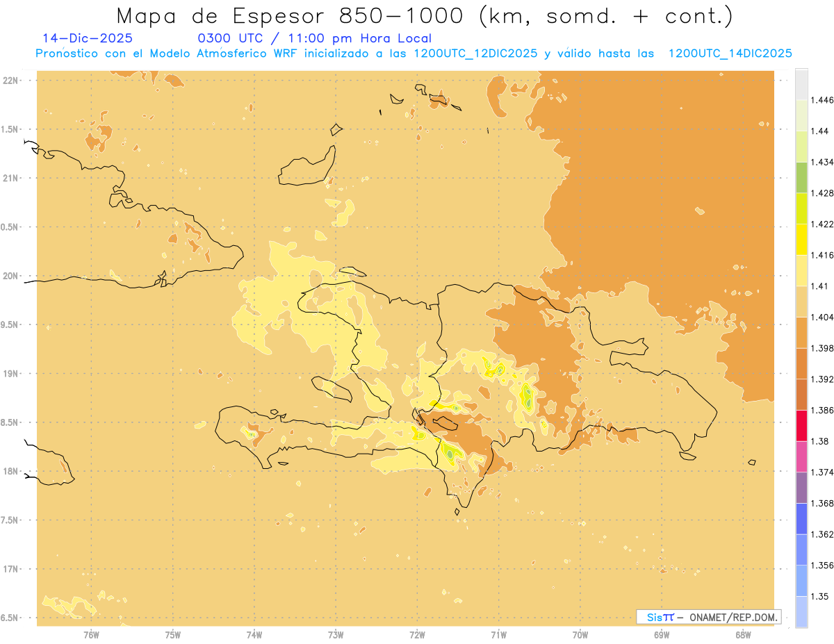The width and height of the screenshot is (834, 644).
Task: Click the colorbar value '1.374'
Action: tap(823, 472)
